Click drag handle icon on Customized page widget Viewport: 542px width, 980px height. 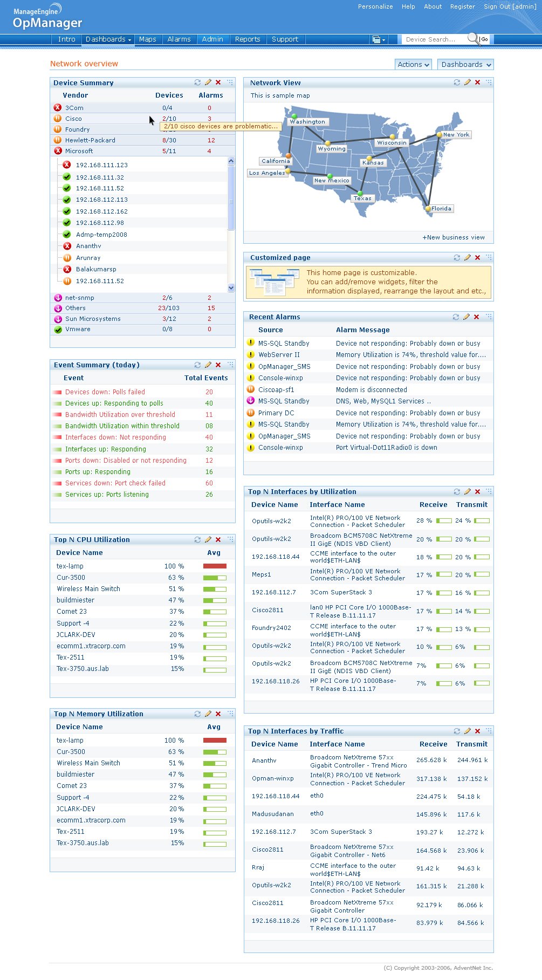(x=489, y=258)
